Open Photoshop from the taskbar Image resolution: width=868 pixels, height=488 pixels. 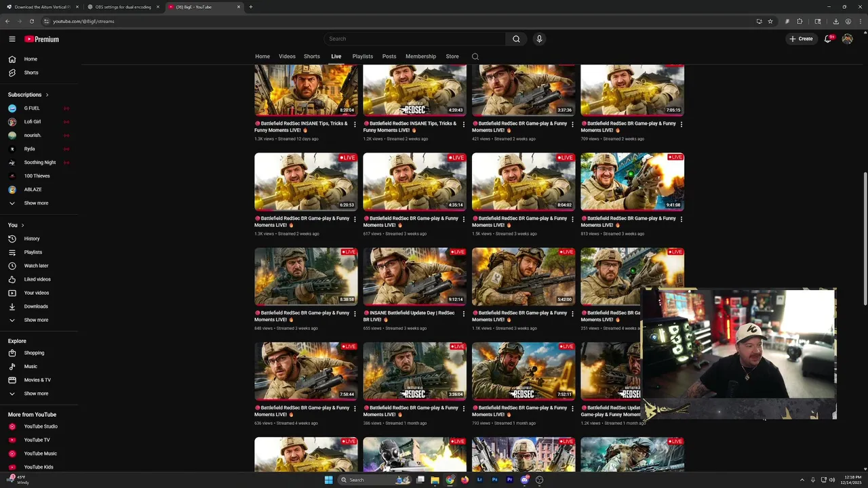tap(494, 480)
